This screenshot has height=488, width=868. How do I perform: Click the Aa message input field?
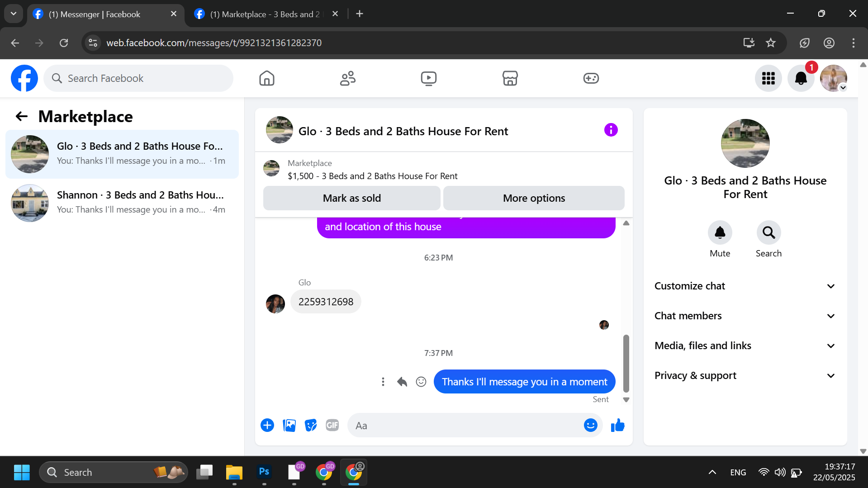pos(466,426)
